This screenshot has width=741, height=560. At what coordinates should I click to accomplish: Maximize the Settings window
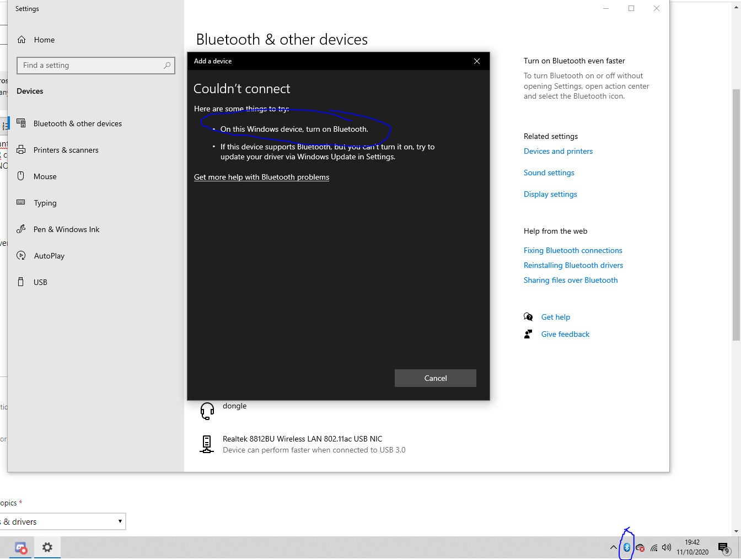[x=631, y=8]
